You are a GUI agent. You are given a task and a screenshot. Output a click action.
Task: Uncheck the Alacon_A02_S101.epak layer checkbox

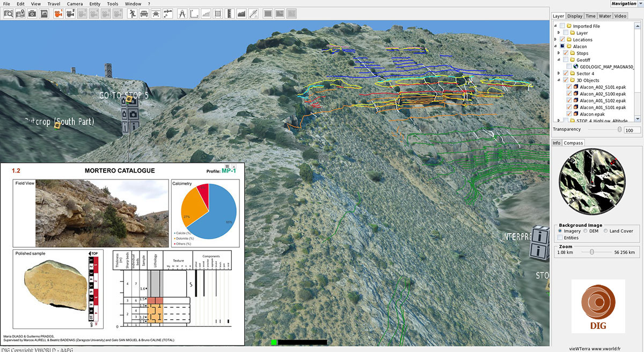click(569, 87)
